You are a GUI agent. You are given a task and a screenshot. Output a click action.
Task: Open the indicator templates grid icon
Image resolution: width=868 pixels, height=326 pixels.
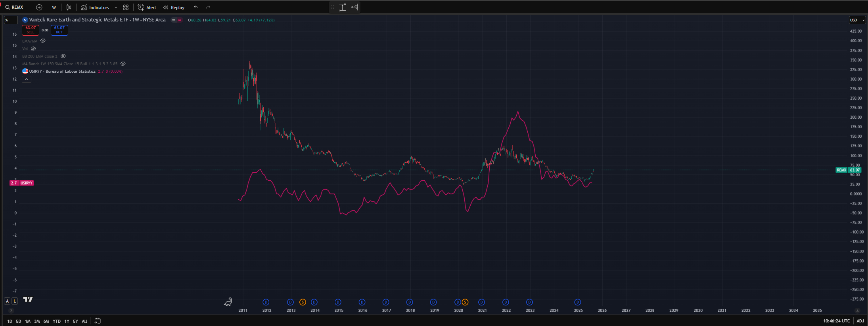pyautogui.click(x=126, y=7)
